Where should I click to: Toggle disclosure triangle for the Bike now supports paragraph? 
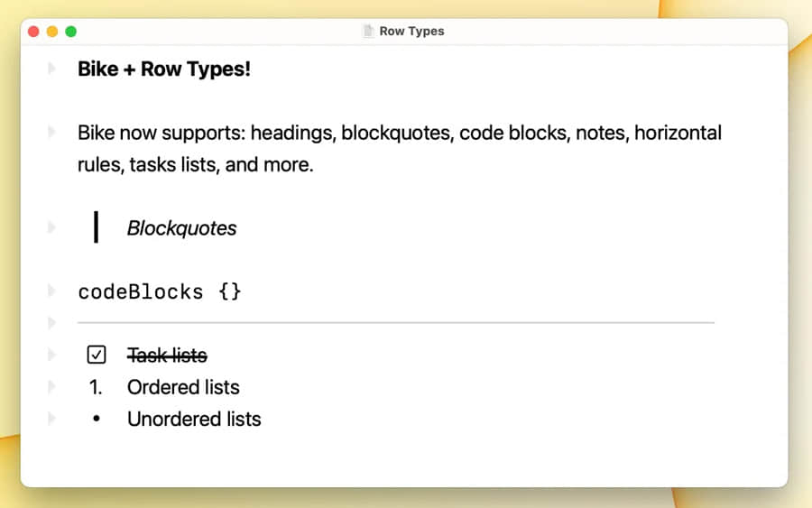coord(52,133)
